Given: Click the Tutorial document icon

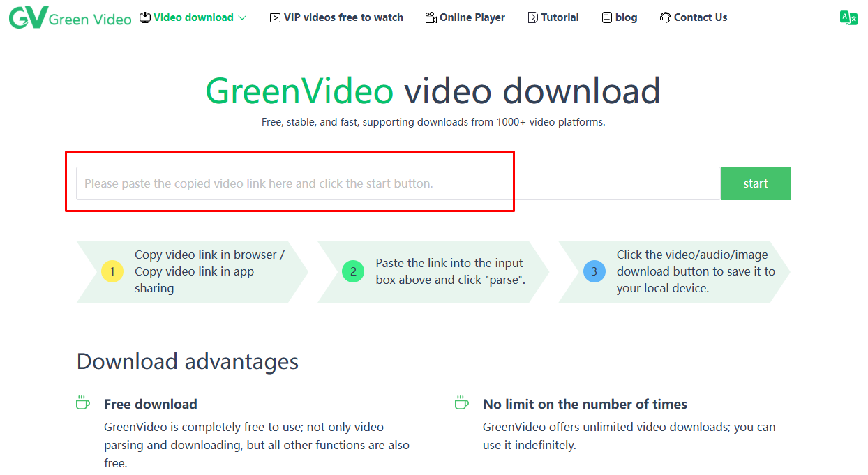Looking at the screenshot, I should (x=532, y=17).
